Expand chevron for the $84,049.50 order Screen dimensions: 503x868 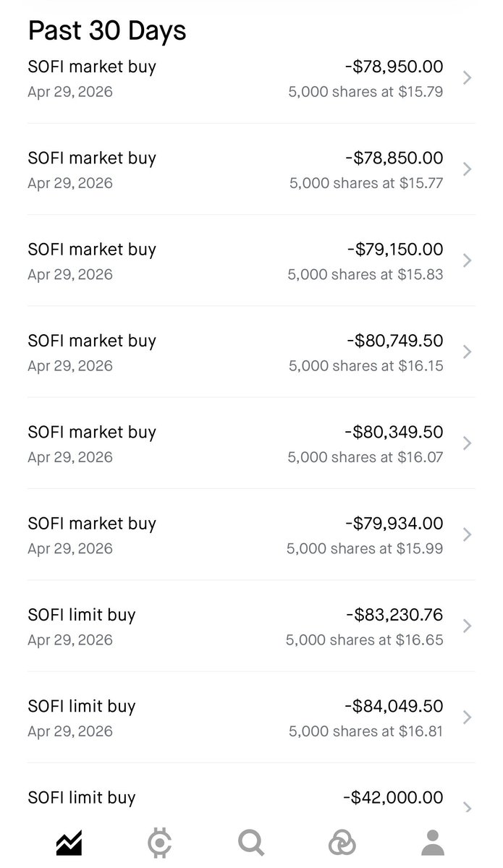coord(468,718)
